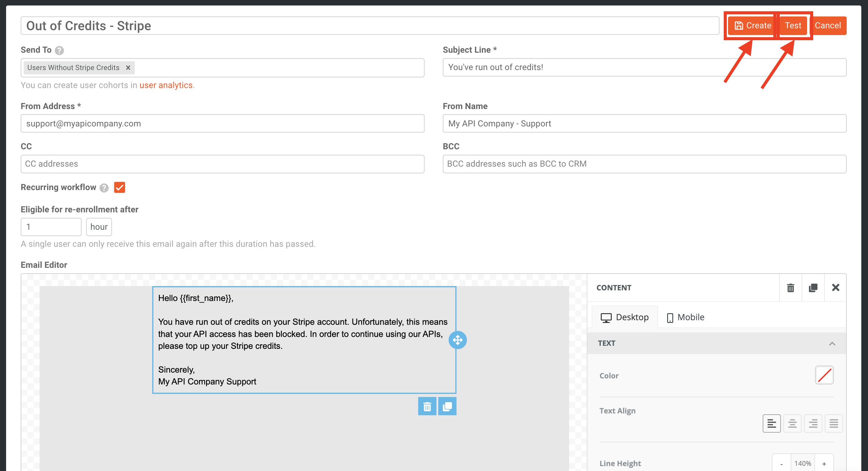Edit the re-enrollment duration number field
The image size is (868, 471).
click(51, 227)
